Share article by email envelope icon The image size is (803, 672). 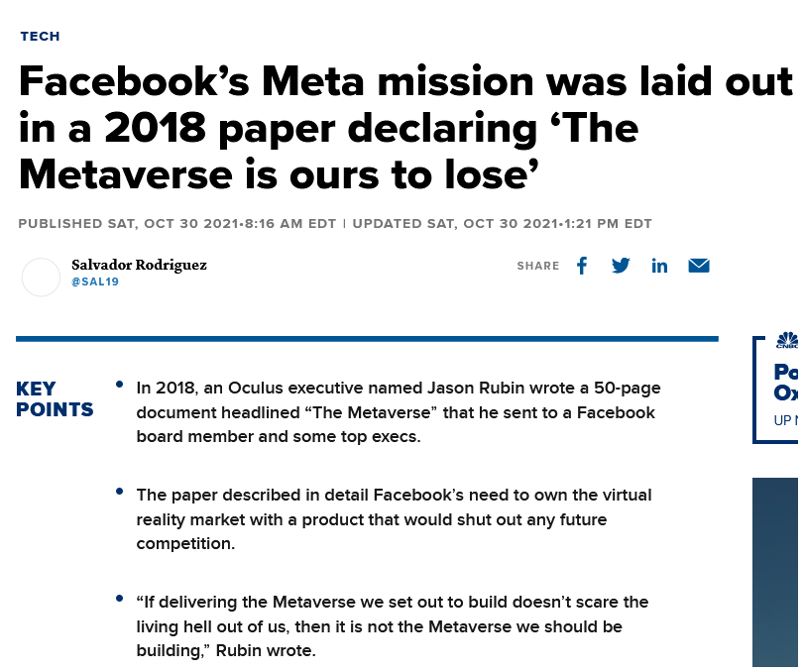699,266
